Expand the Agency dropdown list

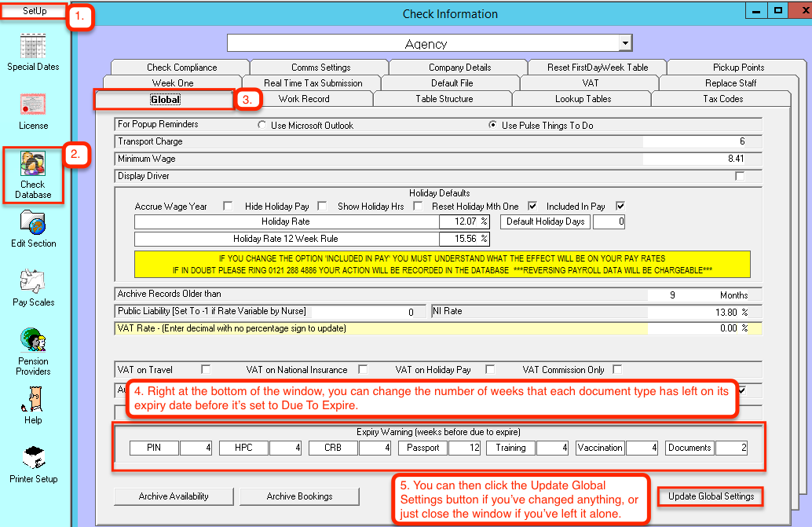pyautogui.click(x=624, y=43)
